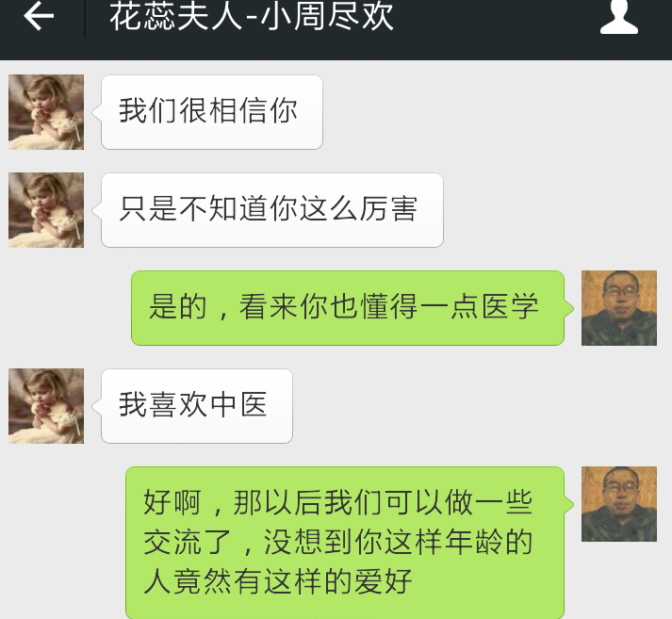Open man avatar beside 是的,看来你也懂得一点医学
The height and width of the screenshot is (619, 672).
tap(619, 308)
